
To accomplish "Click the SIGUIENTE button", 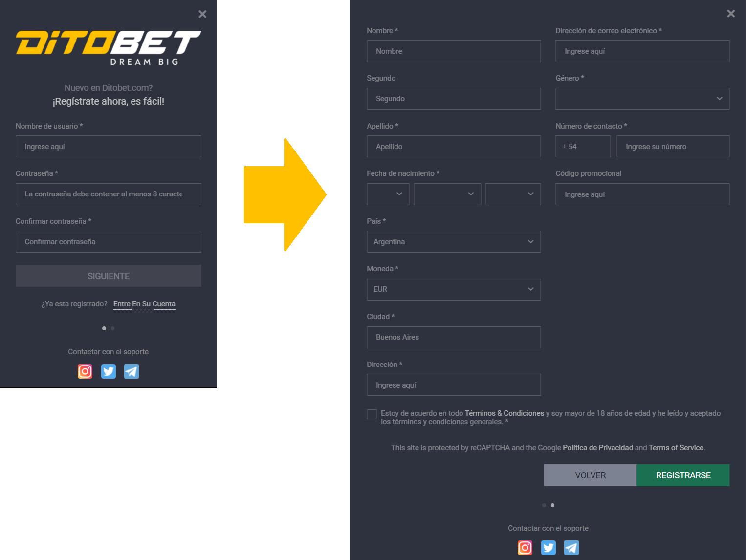I will pos(109,276).
